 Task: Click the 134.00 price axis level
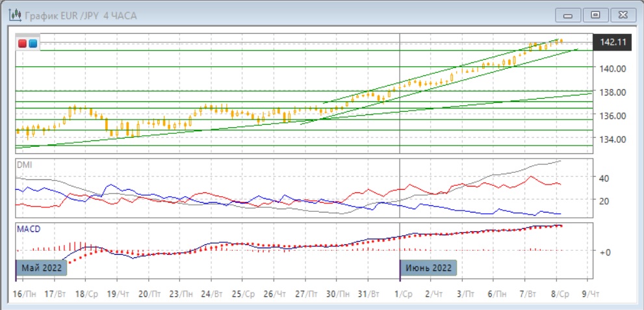[x=612, y=139]
